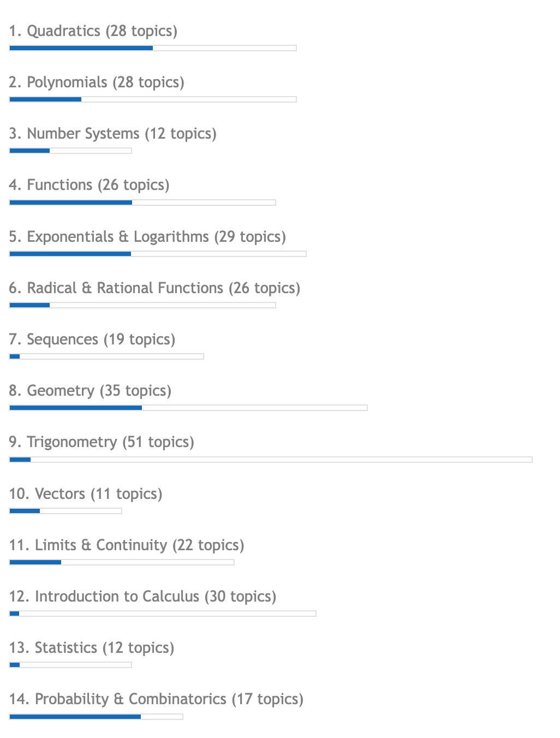Image resolution: width=560 pixels, height=738 pixels.
Task: Open the Quadratics (28 topics) heading
Action: tap(93, 31)
